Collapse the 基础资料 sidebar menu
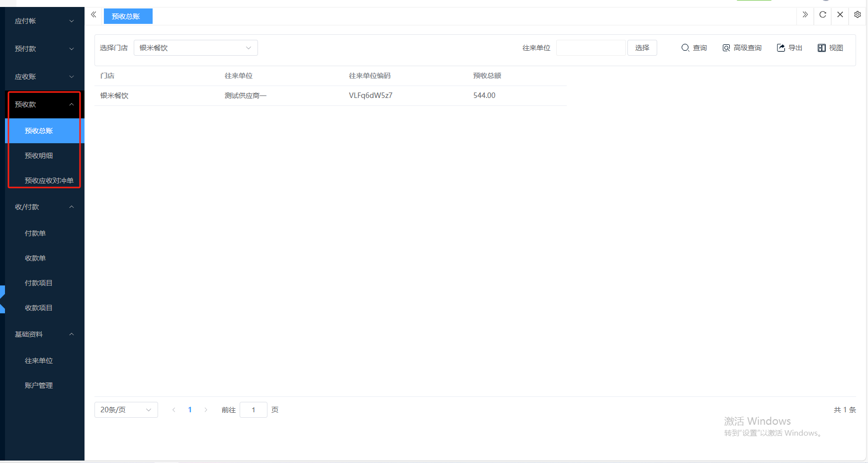Viewport: 868px width, 463px height. [45, 334]
